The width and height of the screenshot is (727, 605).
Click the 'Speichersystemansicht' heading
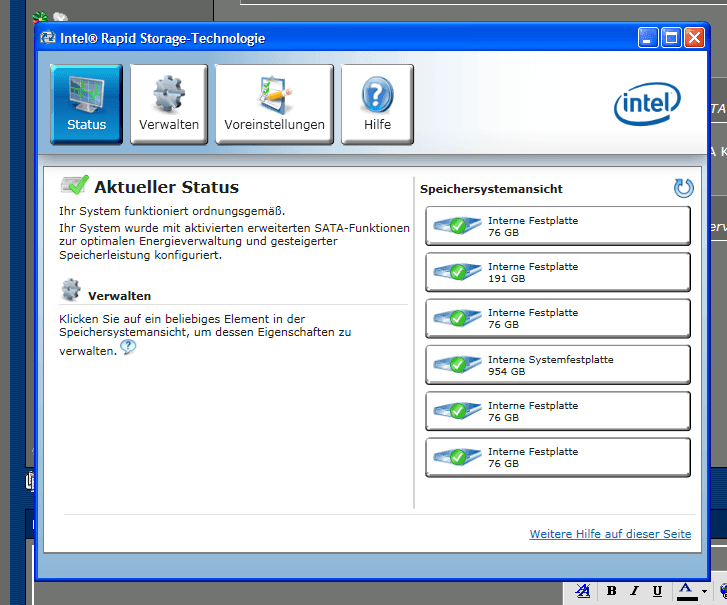coord(491,189)
